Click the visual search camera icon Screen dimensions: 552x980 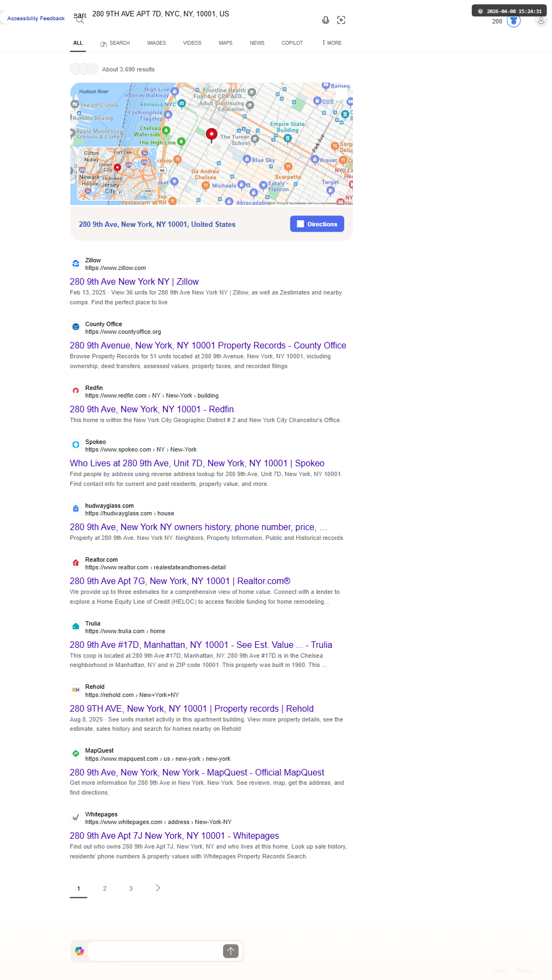(341, 20)
